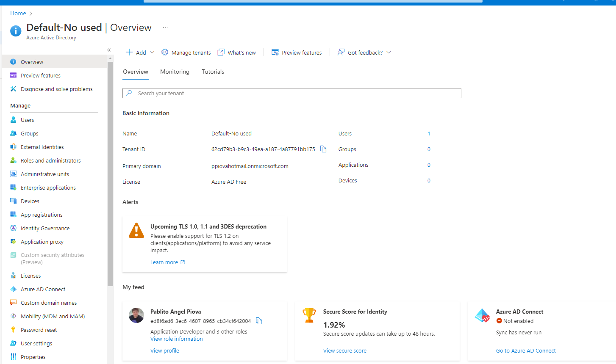Click the TLS alert warning triangle icon

pos(136,230)
